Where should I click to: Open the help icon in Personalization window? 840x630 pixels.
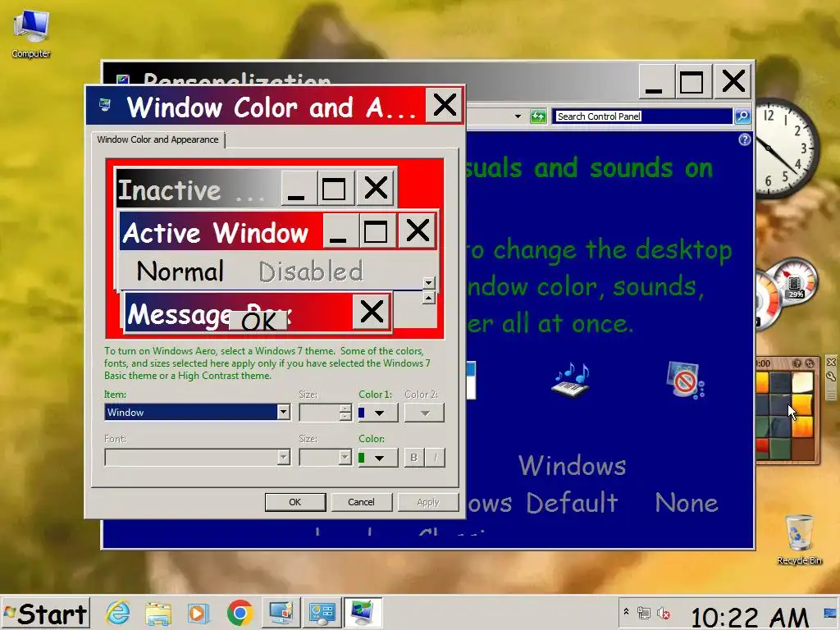click(x=745, y=139)
